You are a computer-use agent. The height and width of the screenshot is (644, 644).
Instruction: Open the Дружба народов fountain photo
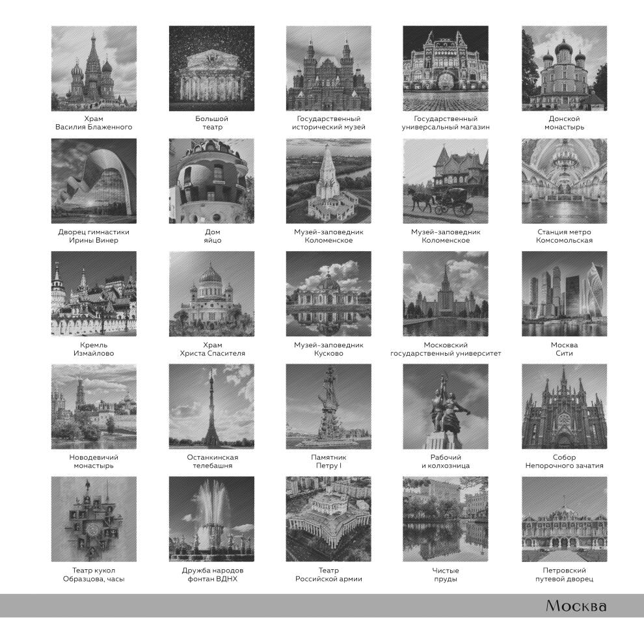211,519
